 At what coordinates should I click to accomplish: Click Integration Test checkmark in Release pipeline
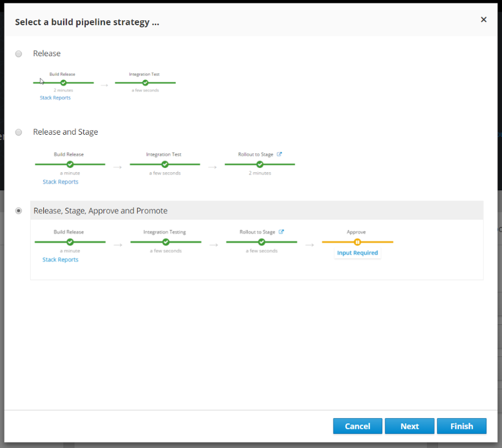145,83
